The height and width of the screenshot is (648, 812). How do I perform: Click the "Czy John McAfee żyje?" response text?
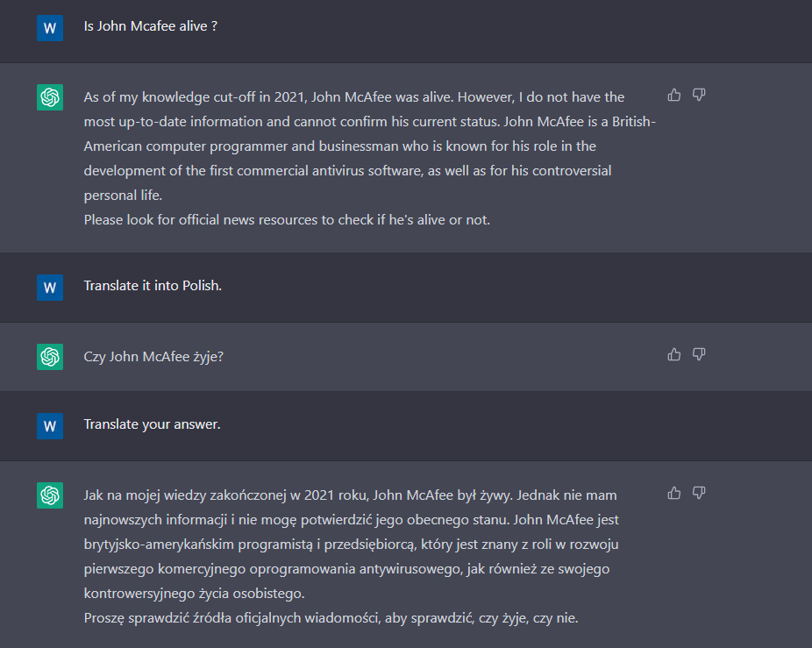[153, 356]
